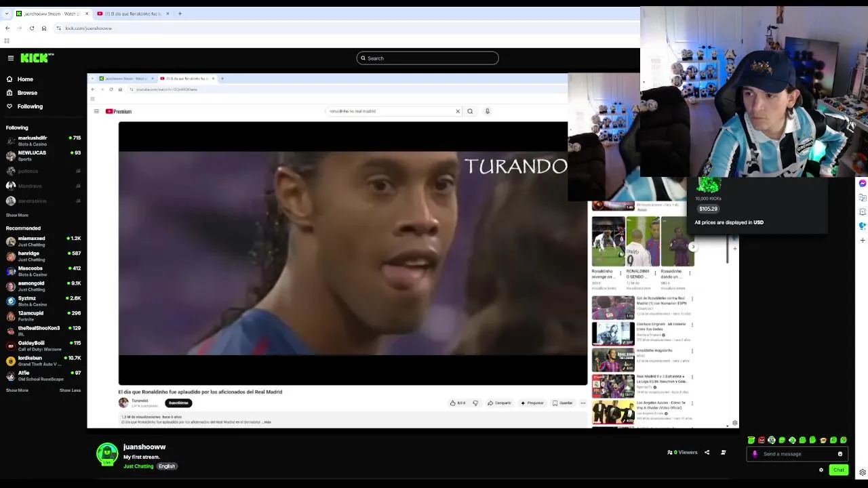Image resolution: width=868 pixels, height=488 pixels.
Task: Open a new browser tab with plus
Action: pos(180,14)
